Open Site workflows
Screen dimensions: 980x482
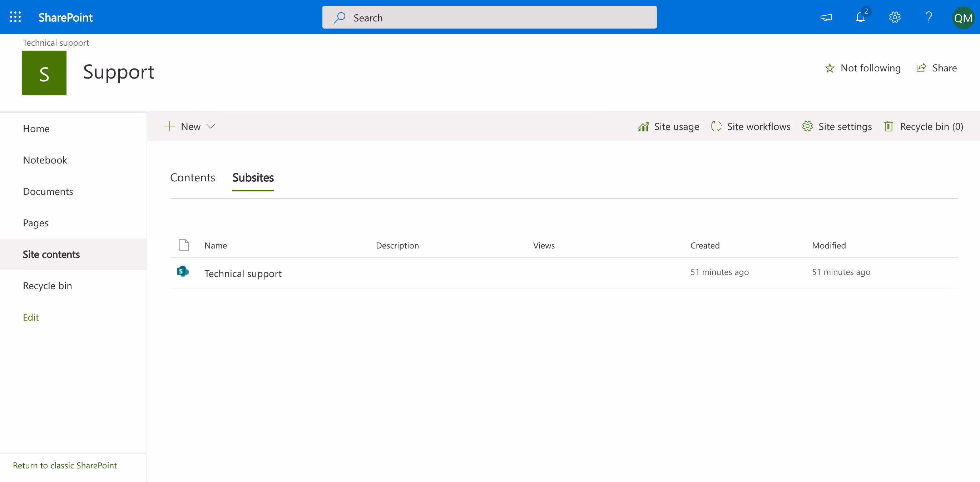[x=751, y=127]
